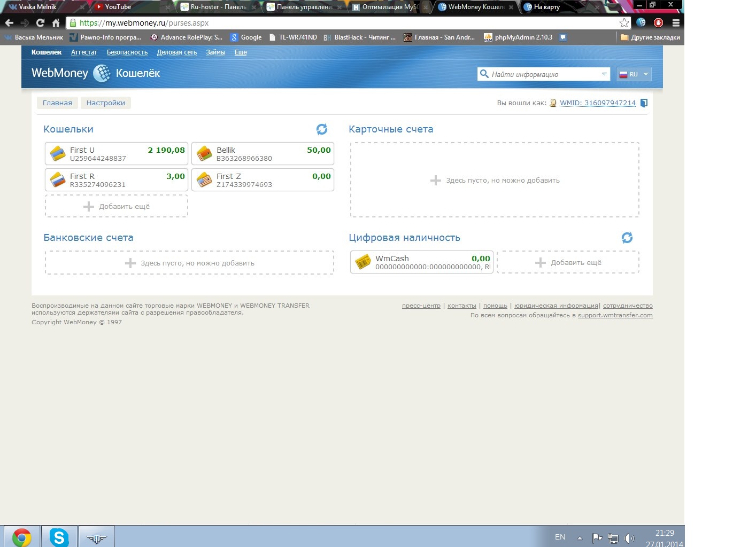Click the WebMoney extension globe icon in toolbar
Image resolution: width=756 pixels, height=547 pixels.
[x=641, y=23]
